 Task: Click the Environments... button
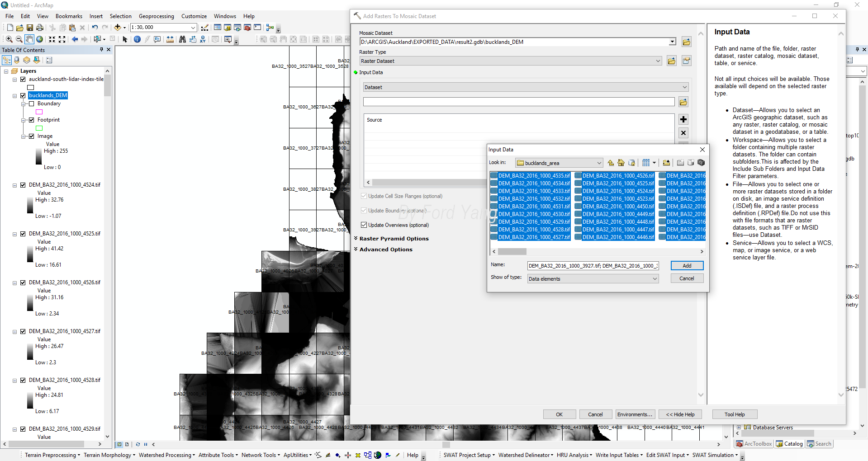click(x=635, y=414)
